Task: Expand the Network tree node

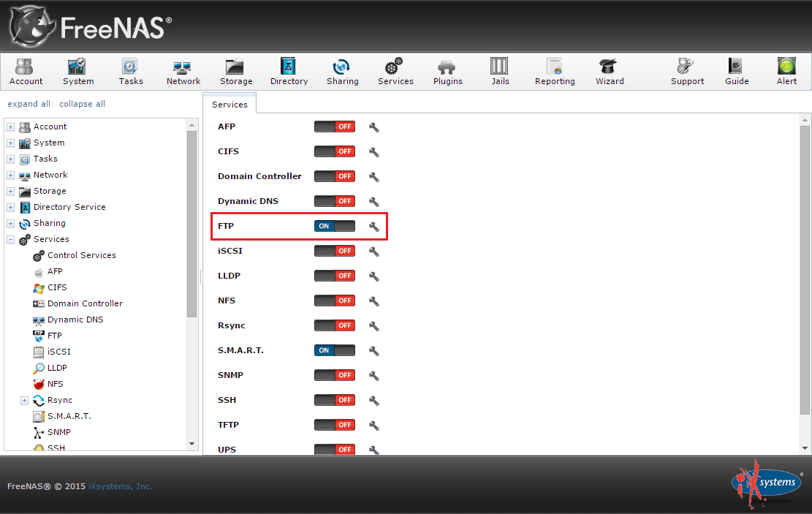Action: (10, 175)
